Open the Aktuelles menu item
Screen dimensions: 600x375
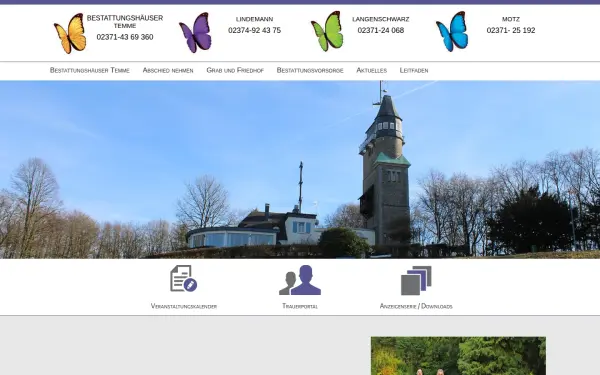[x=372, y=70]
